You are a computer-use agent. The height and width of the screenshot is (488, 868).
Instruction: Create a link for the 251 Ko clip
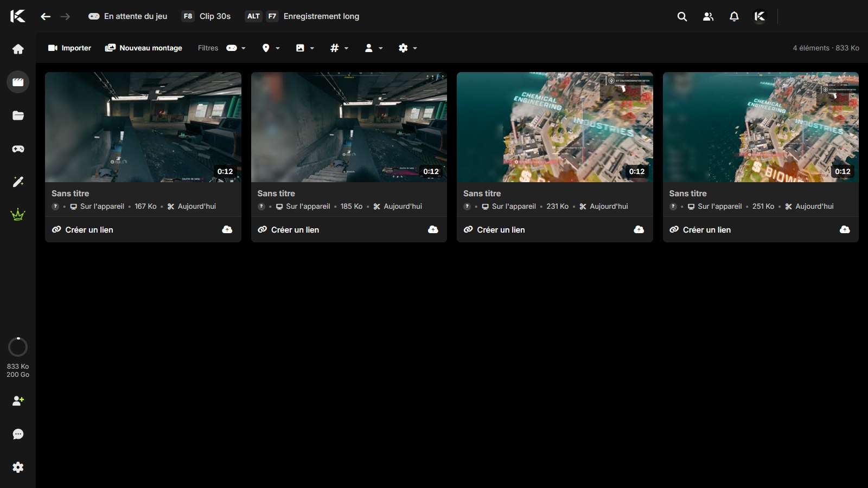click(700, 230)
